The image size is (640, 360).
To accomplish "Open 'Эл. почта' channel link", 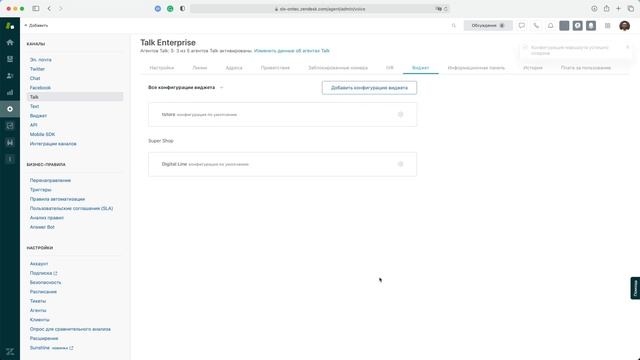I will [x=40, y=60].
